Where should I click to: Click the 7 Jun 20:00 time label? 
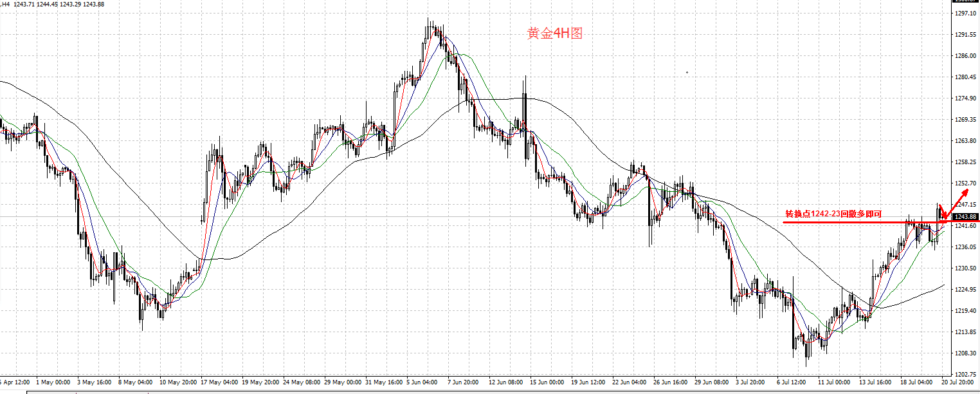pyautogui.click(x=464, y=382)
